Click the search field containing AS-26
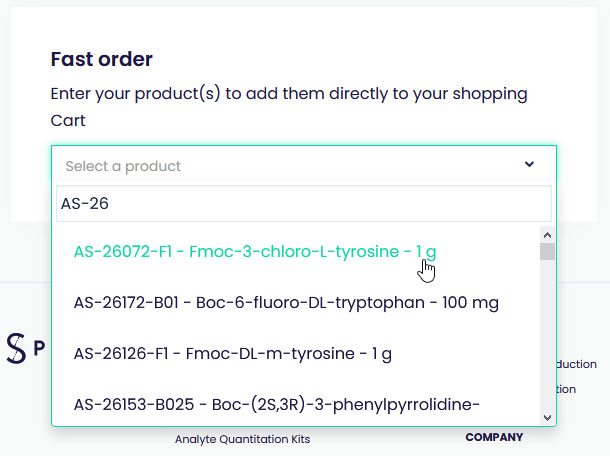Viewport: 610px width, 456px height. (x=304, y=203)
